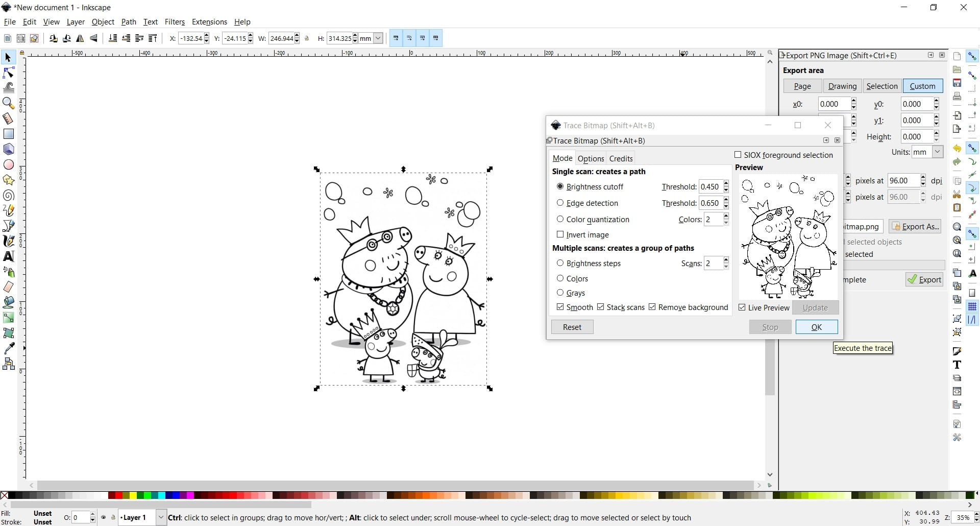Click Flip horizontal icon in toolbar
980x526 pixels.
click(80, 38)
